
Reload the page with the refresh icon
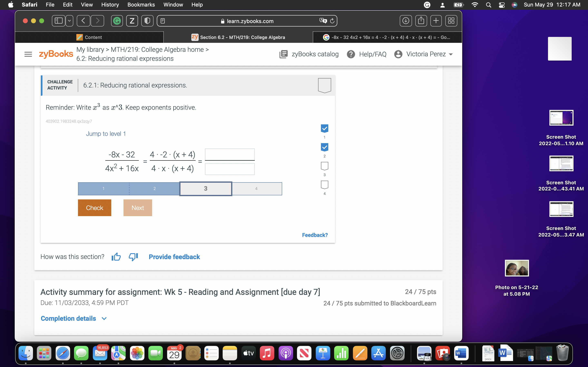coord(332,21)
